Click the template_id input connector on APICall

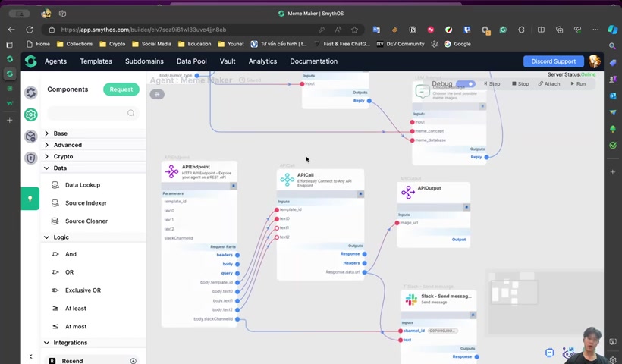pos(277,210)
